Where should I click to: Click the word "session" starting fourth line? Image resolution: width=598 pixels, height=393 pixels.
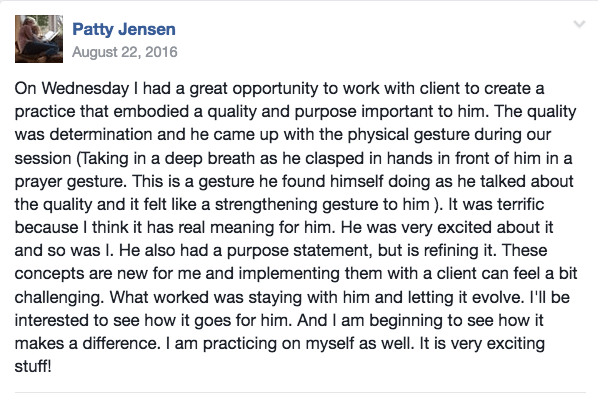pyautogui.click(x=43, y=158)
